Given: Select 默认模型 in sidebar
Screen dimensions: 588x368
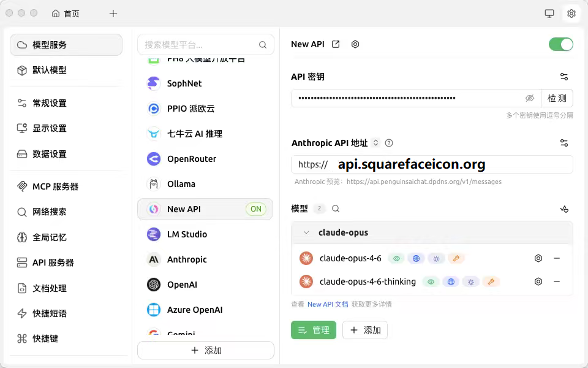Looking at the screenshot, I should [x=49, y=70].
